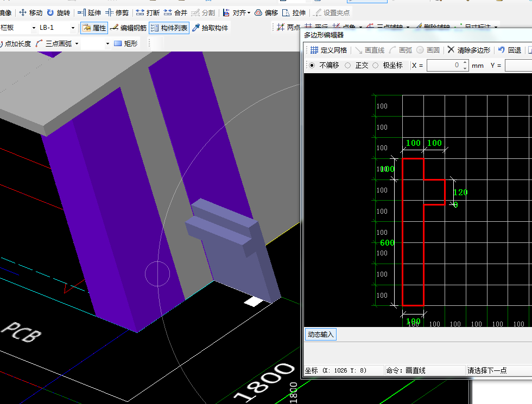
Task: Choose the 打断 (break) tool
Action: tap(148, 13)
